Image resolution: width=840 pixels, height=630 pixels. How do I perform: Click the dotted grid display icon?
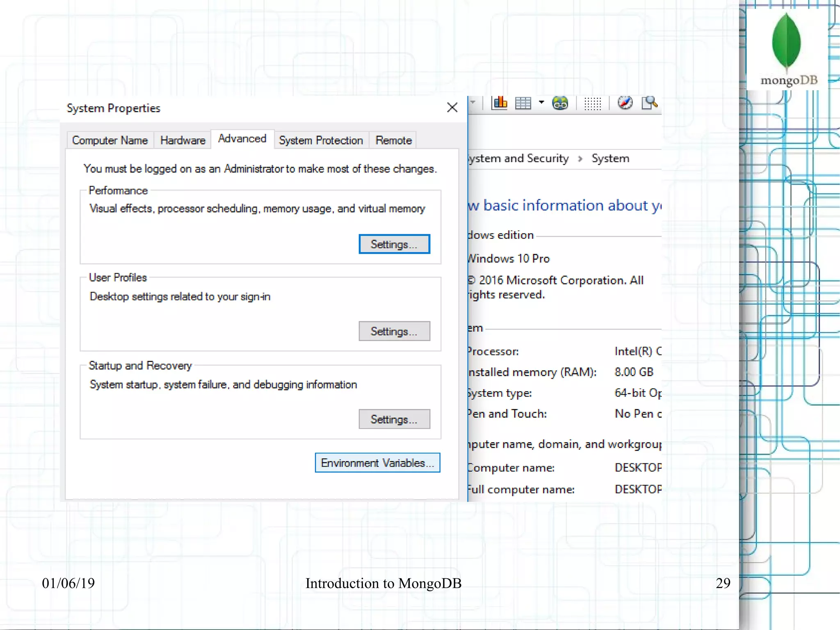592,103
